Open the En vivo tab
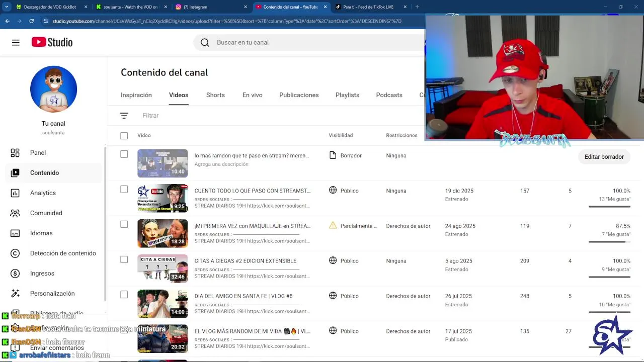This screenshot has height=362, width=644. coord(253,95)
